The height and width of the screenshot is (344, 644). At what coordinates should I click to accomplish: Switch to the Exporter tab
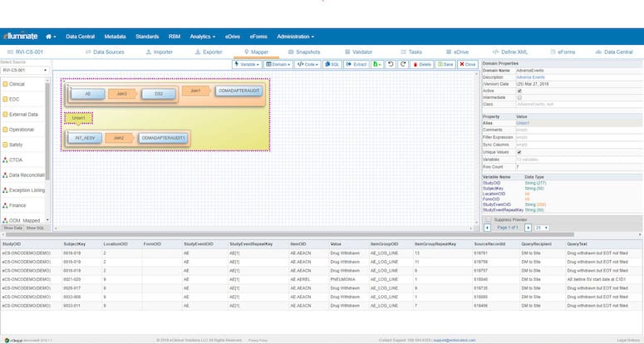coord(209,52)
